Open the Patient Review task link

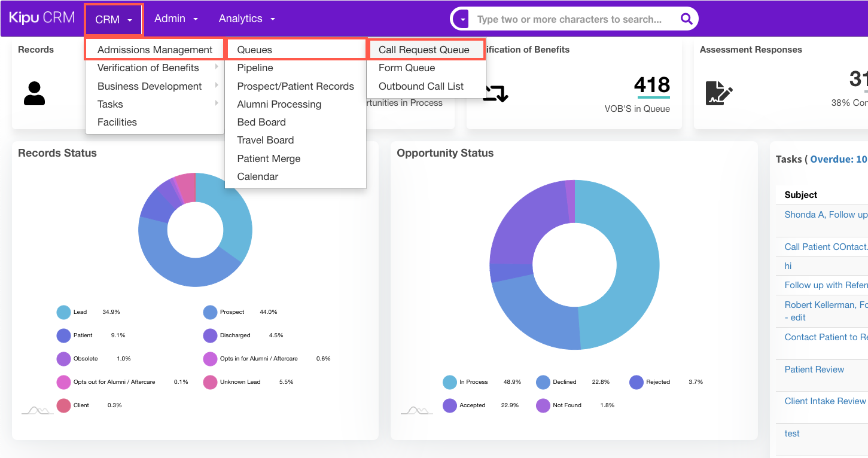[814, 370]
